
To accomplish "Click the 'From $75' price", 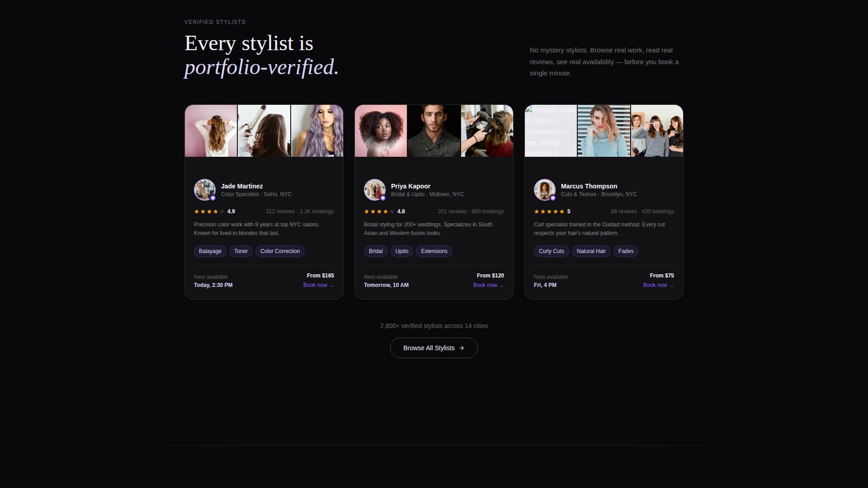I will coord(662,276).
